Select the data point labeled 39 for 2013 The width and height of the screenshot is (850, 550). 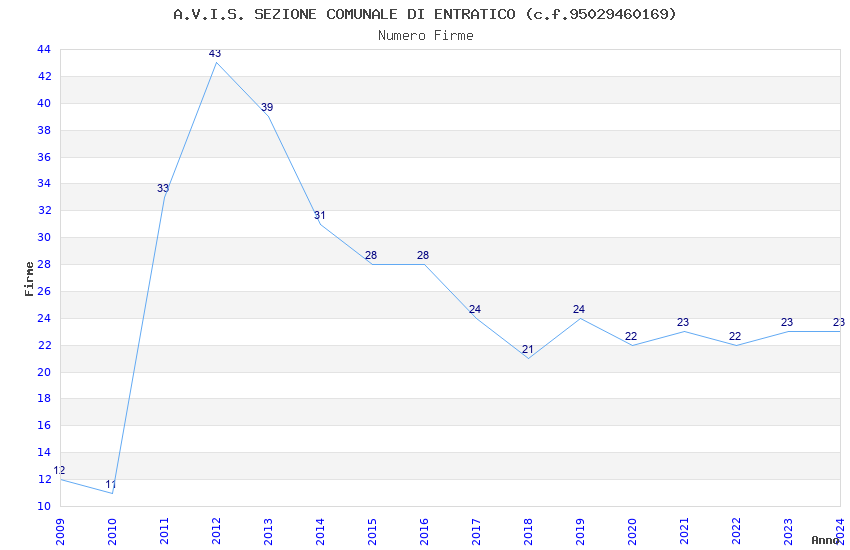pos(267,107)
